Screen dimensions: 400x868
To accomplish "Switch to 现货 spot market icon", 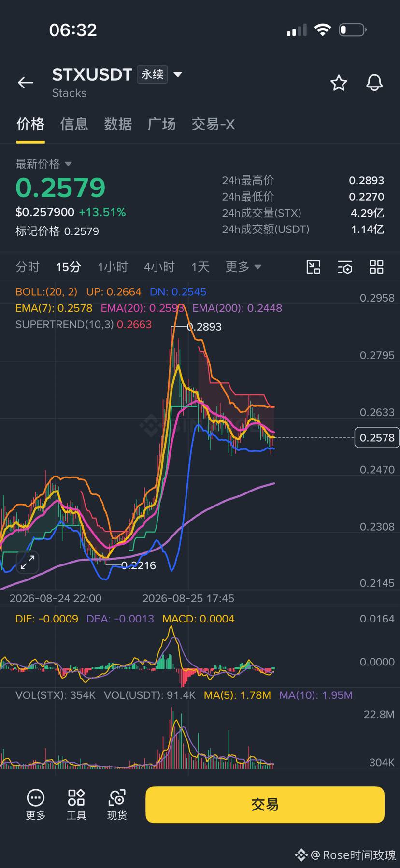I will pyautogui.click(x=117, y=805).
